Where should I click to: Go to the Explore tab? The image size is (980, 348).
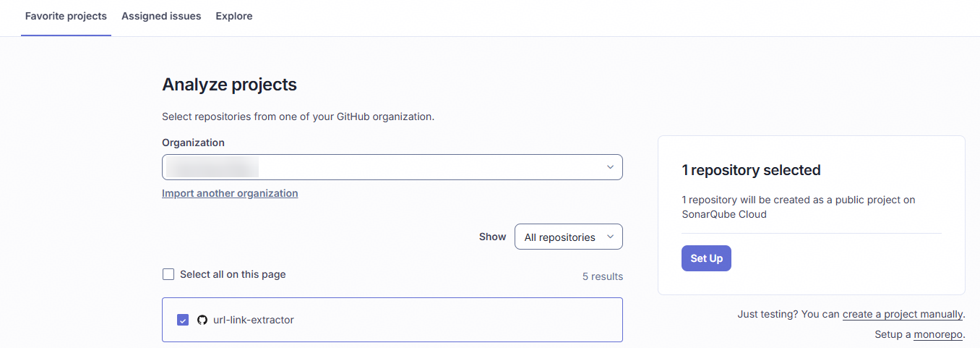[x=234, y=16]
